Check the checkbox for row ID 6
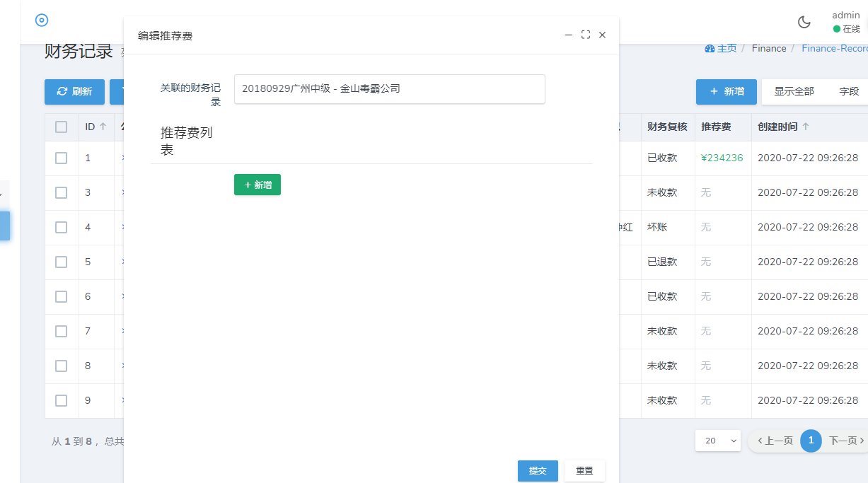 point(62,297)
